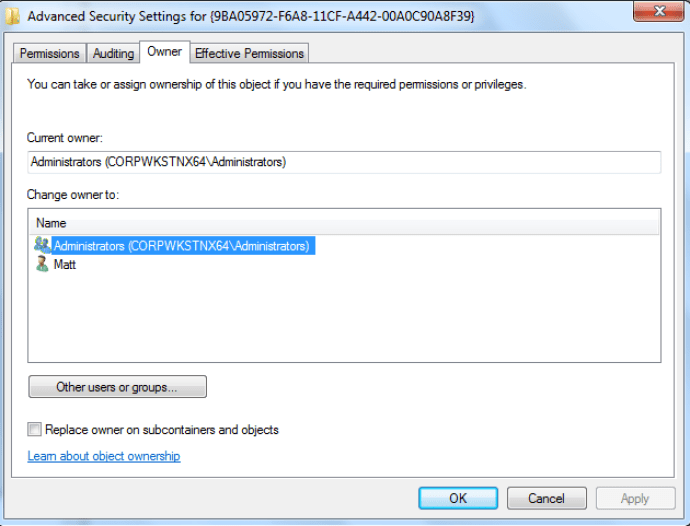
Task: Click the Administrators group icon in the list
Action: tap(42, 245)
